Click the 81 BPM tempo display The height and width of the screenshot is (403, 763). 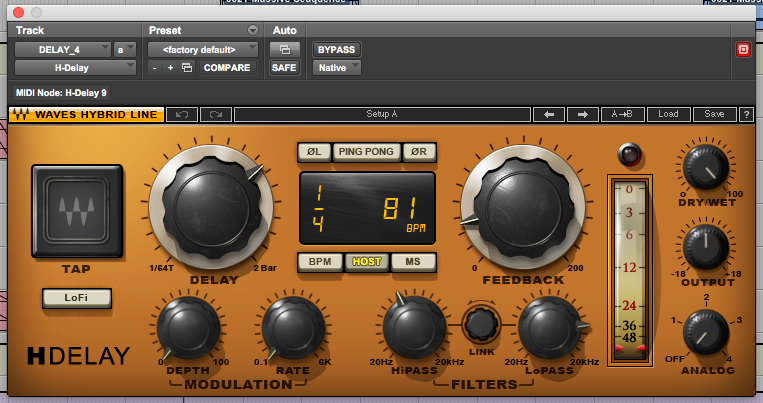tap(403, 214)
